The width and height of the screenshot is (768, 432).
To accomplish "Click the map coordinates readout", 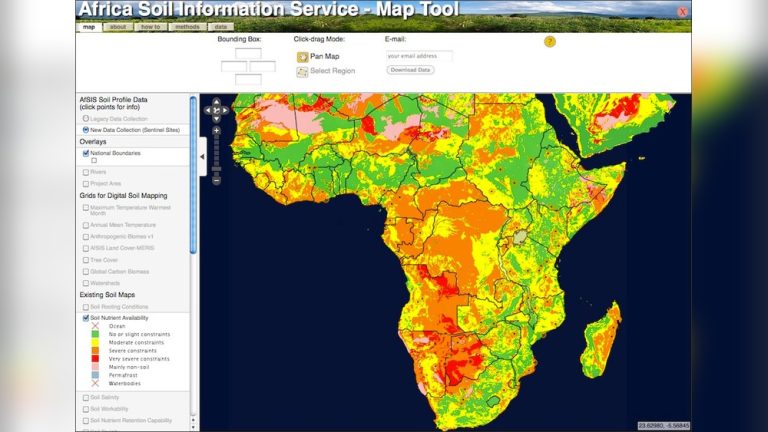I will tap(664, 426).
